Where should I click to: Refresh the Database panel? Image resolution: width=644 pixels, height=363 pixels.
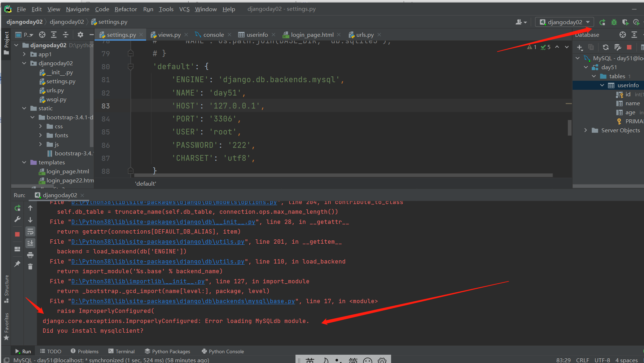(x=605, y=47)
